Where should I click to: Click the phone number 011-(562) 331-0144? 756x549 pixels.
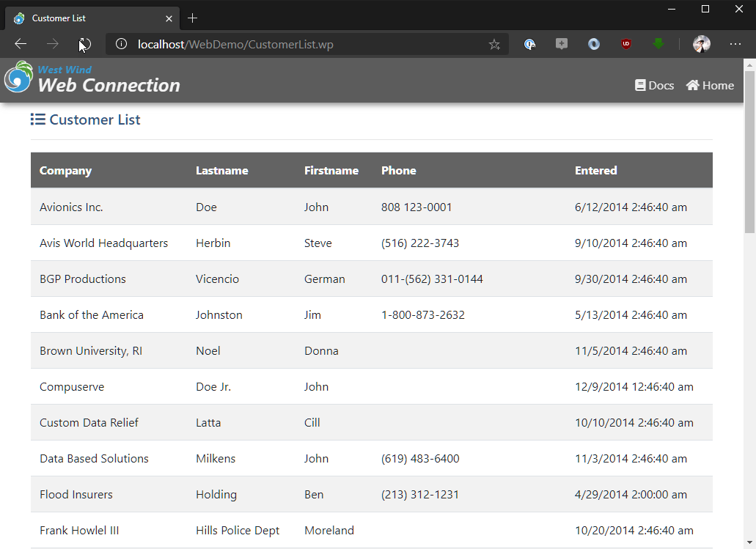pyautogui.click(x=432, y=279)
